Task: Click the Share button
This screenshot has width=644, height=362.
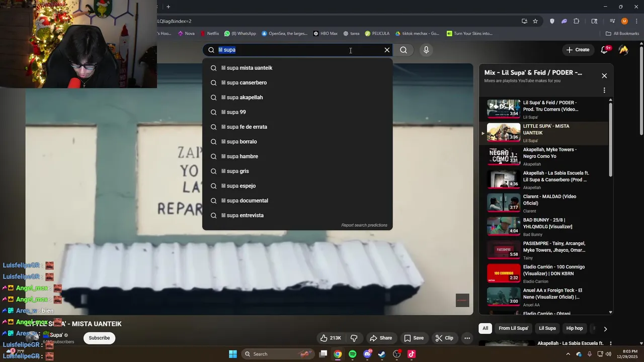Action: (x=380, y=338)
